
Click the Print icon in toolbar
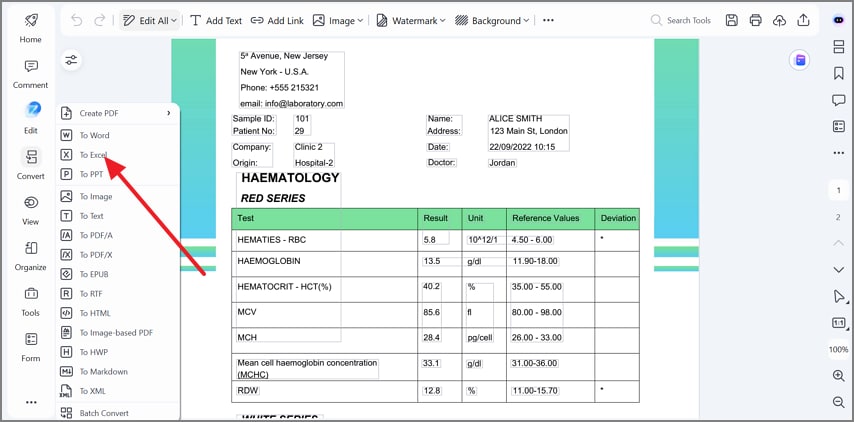point(755,21)
